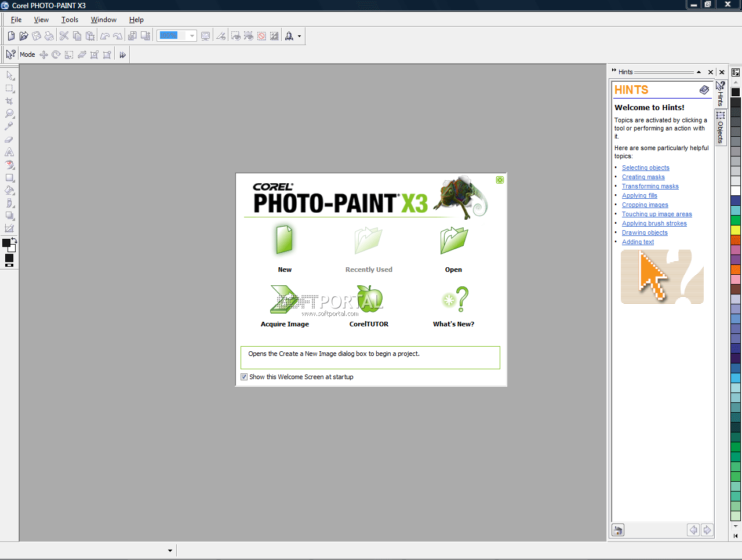Click Open folder icon on Welcome Screen
Image resolution: width=742 pixels, height=560 pixels.
[454, 240]
